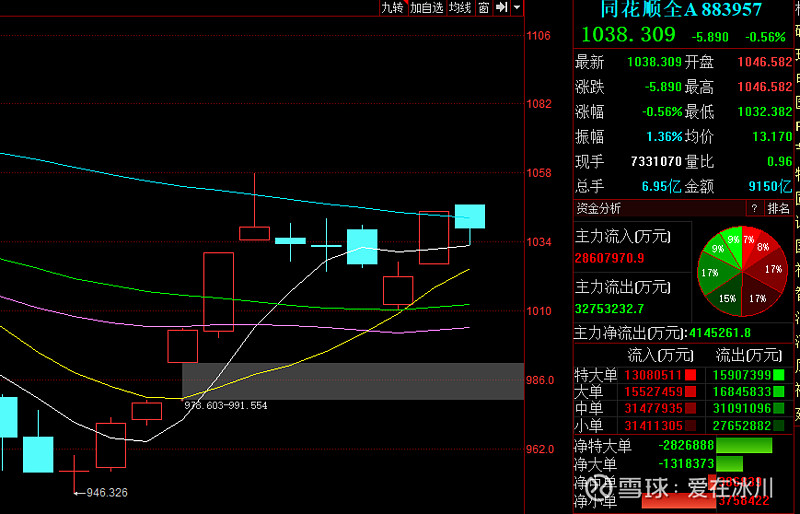Open the toolbar dropdown arrow
The height and width of the screenshot is (514, 800).
click(x=517, y=8)
